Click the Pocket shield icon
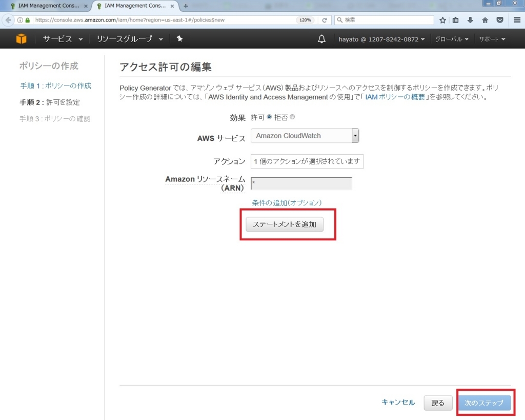The width and height of the screenshot is (525, 420). point(500,20)
